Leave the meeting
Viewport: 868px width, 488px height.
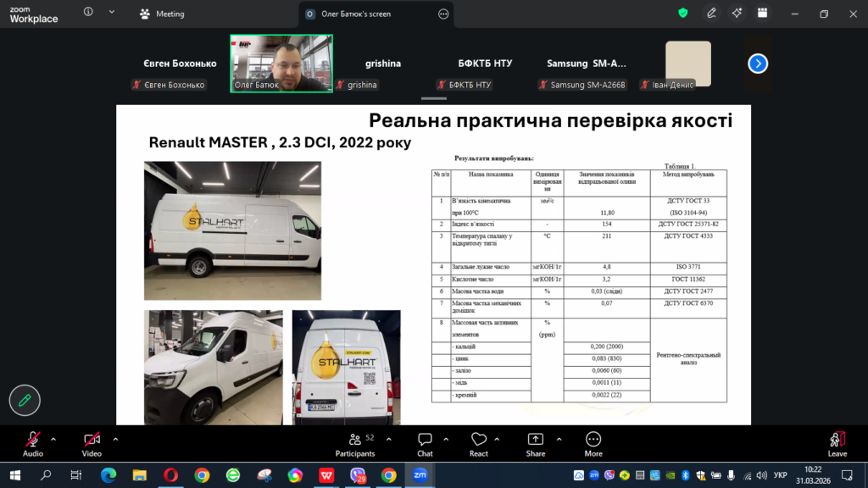point(837,440)
